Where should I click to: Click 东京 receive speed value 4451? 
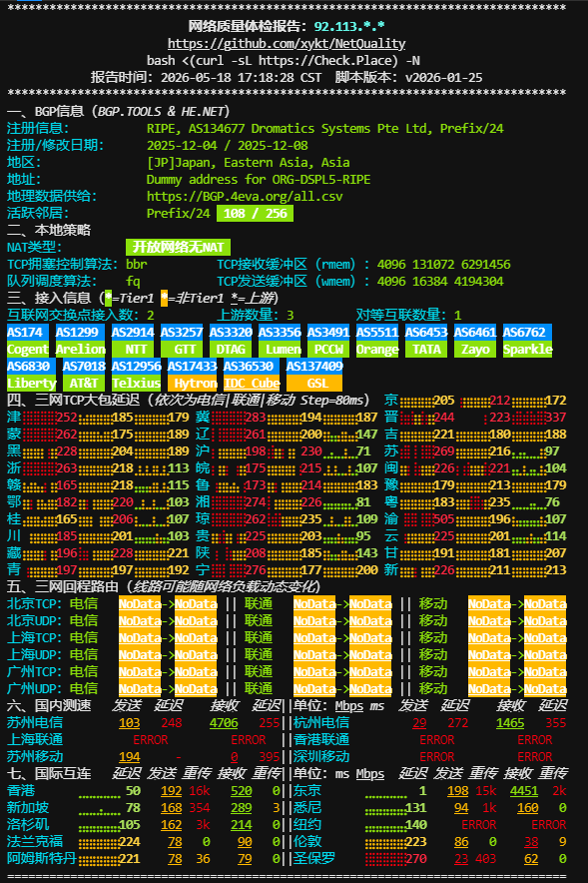coord(524,791)
